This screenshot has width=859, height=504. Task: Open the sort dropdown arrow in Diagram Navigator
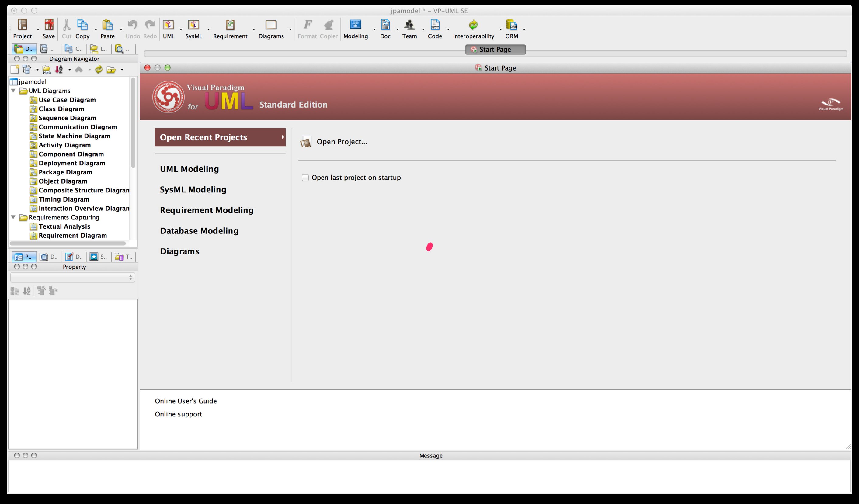click(x=70, y=70)
